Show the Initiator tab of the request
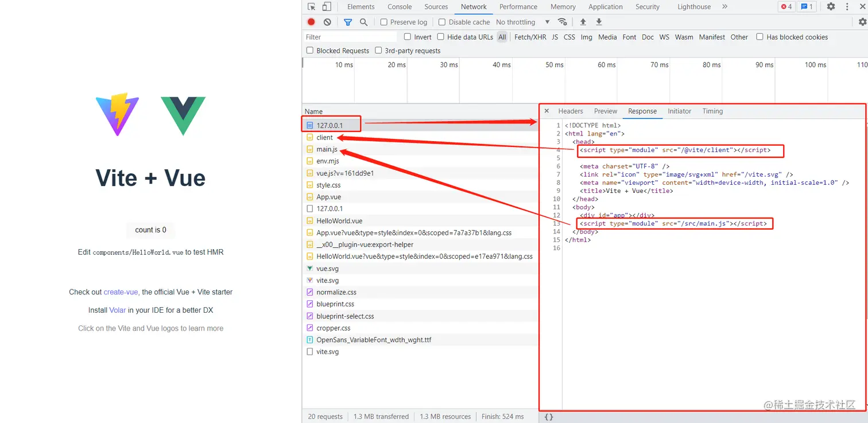The height and width of the screenshot is (423, 868). coord(680,111)
